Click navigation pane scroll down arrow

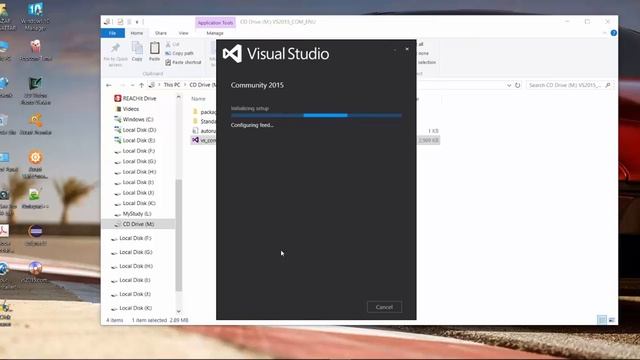click(178, 312)
